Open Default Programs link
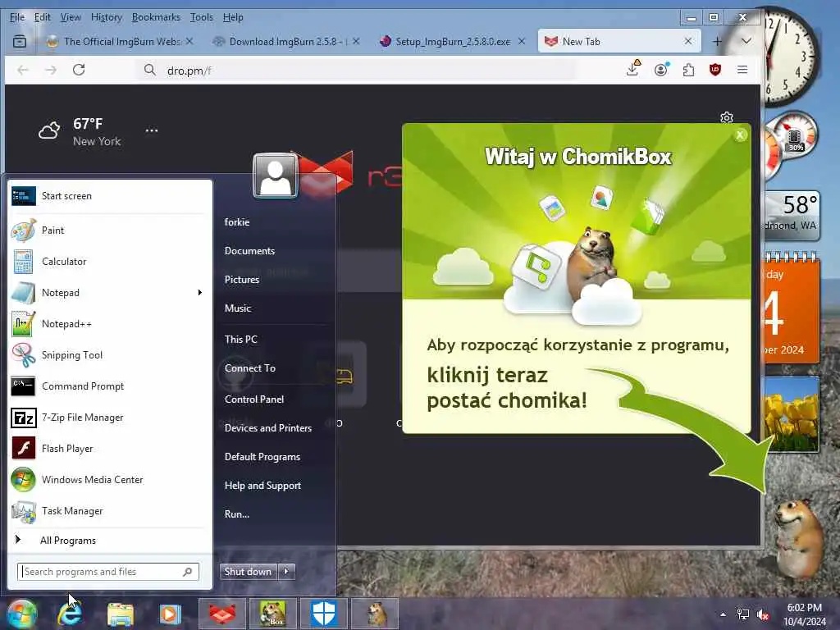 (262, 457)
